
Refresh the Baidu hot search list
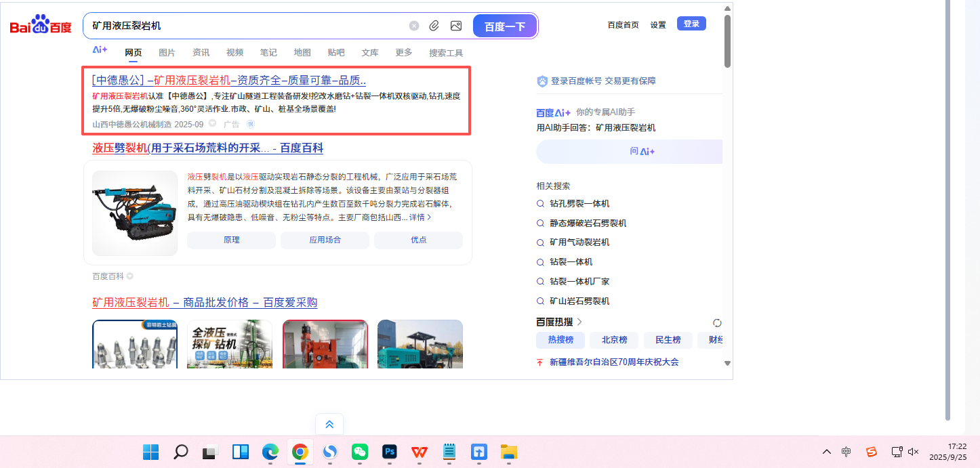click(717, 322)
